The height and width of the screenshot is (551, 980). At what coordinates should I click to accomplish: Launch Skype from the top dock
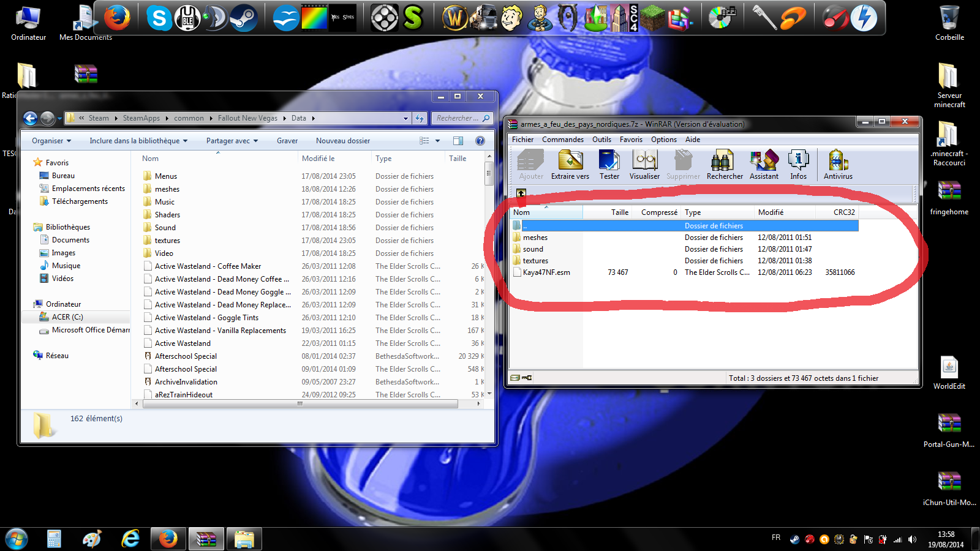point(159,18)
